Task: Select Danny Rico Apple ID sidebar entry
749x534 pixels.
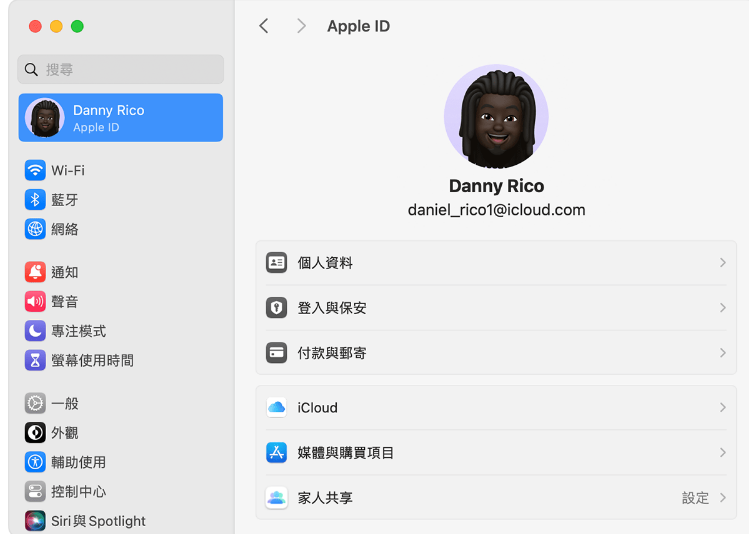Action: coord(121,117)
